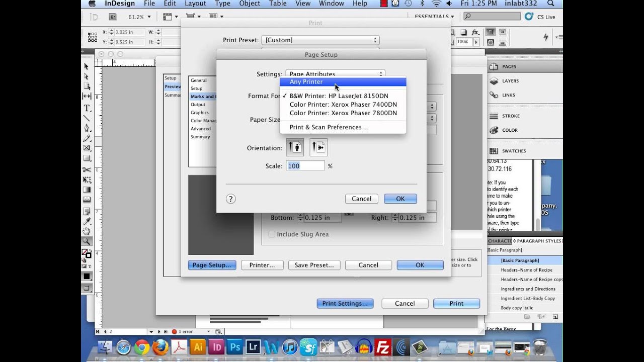644x362 pixels.
Task: Select B&W Printer HP LaserJet 8150DN
Action: point(343,96)
